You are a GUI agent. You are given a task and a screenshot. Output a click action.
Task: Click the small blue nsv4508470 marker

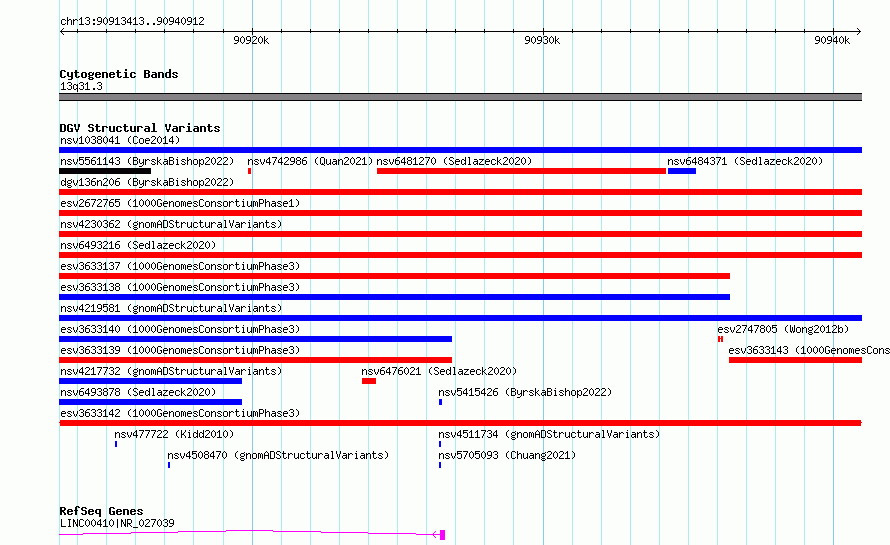point(169,465)
